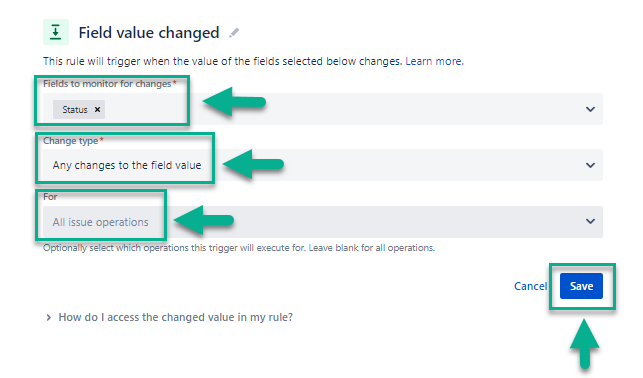This screenshot has width=643, height=378.
Task: Expand the Change type dropdown chevron
Action: coord(590,165)
